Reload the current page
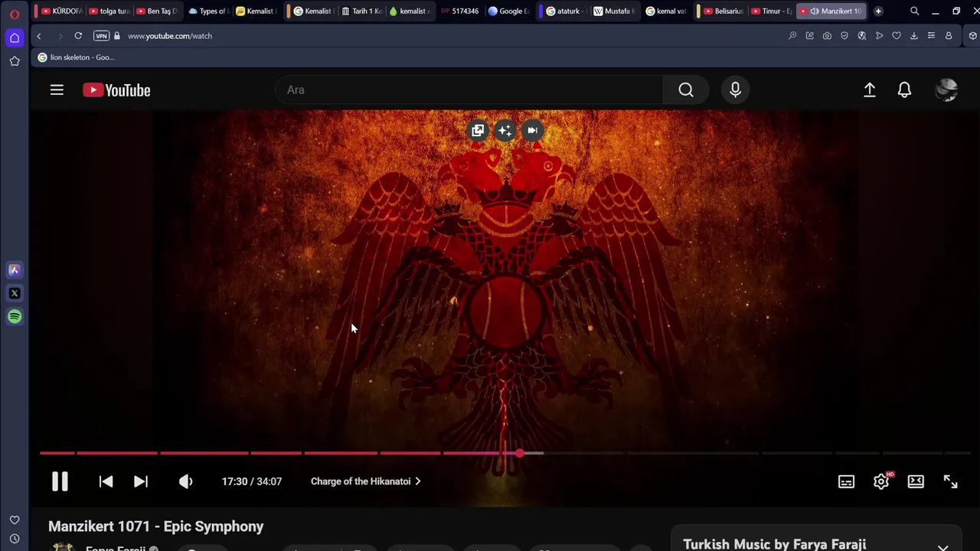Image resolution: width=980 pixels, height=551 pixels. click(78, 36)
